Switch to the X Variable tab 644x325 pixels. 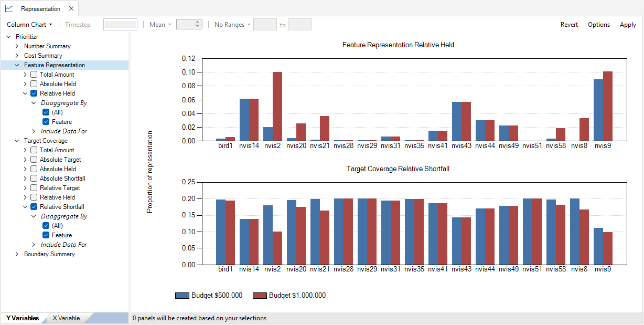(66, 318)
